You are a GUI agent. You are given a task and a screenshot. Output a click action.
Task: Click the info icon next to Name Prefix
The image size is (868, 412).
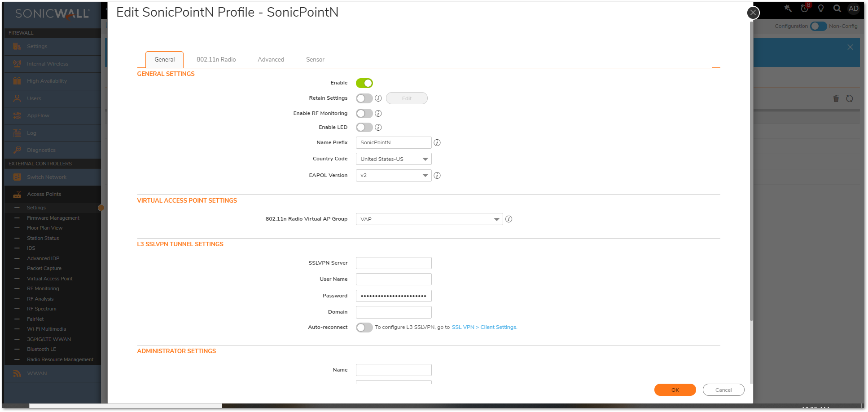coord(437,143)
